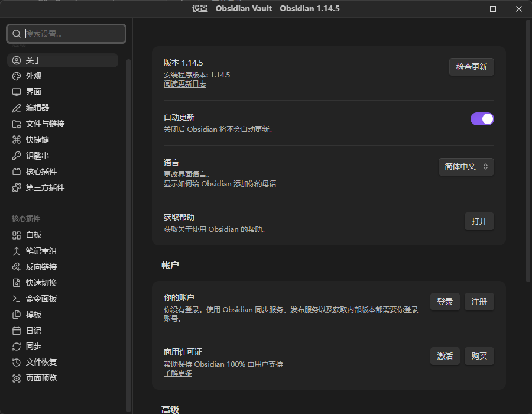Image resolution: width=532 pixels, height=414 pixels.
Task: Open the 阅读更新日志 link
Action: [185, 84]
